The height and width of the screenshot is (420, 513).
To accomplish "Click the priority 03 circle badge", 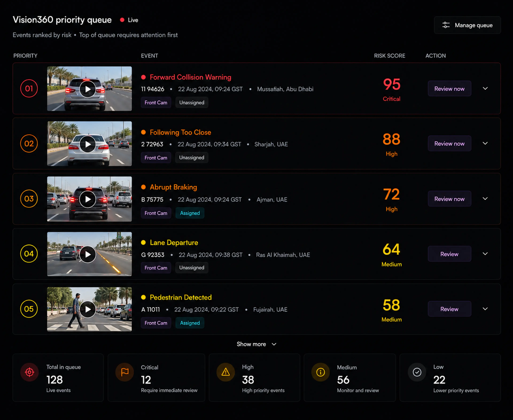I will pos(29,199).
